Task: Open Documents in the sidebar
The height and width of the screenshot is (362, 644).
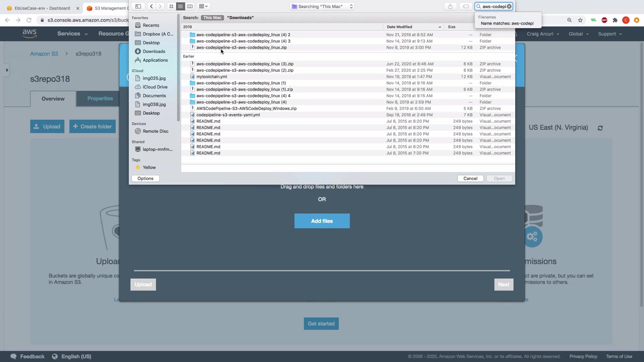Action: click(154, 96)
